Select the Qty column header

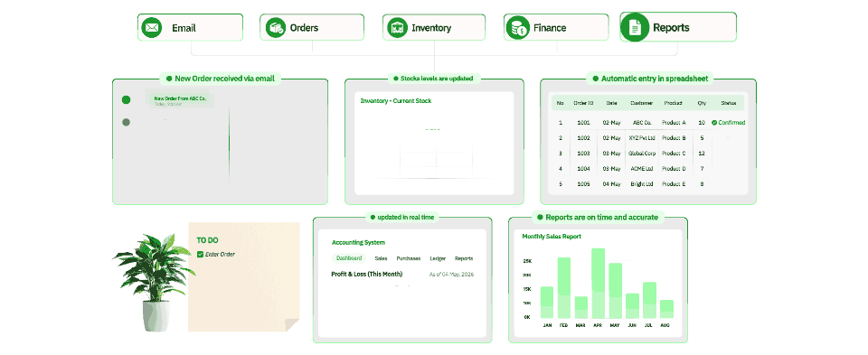click(x=702, y=103)
